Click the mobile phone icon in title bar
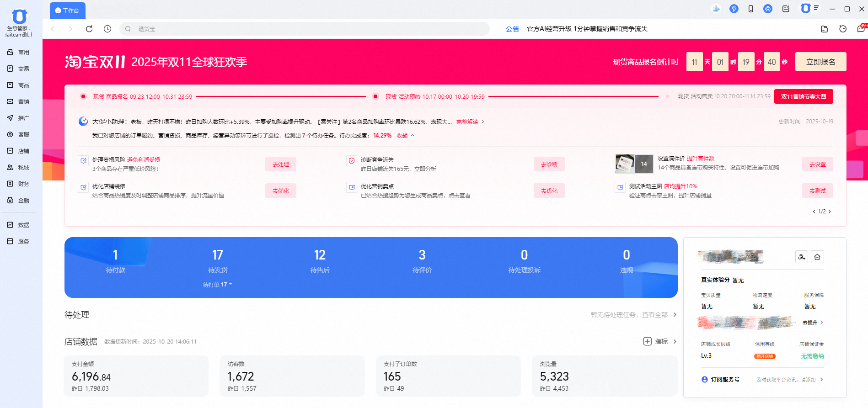 pos(751,9)
